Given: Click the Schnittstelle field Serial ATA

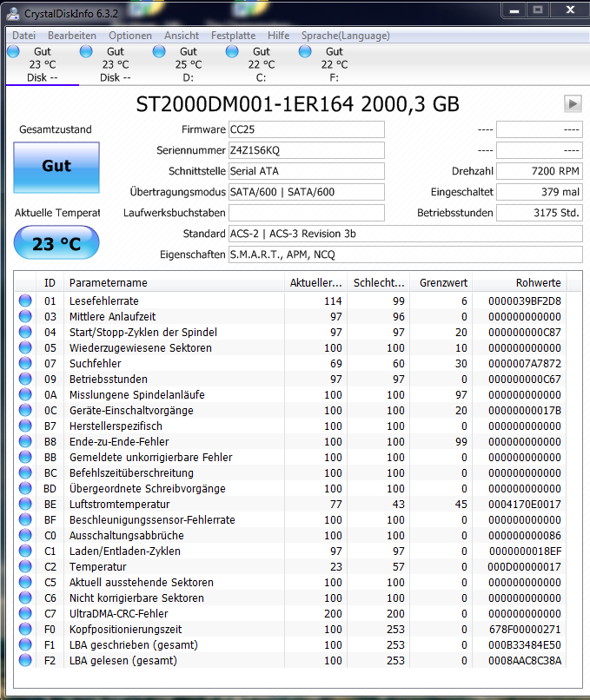Looking at the screenshot, I should tap(307, 171).
